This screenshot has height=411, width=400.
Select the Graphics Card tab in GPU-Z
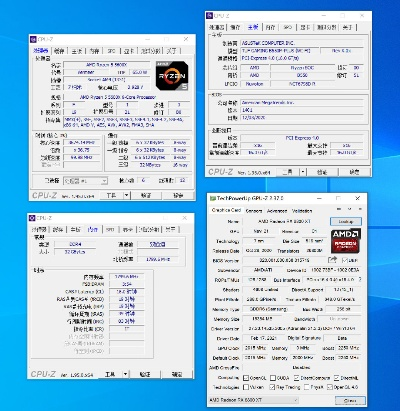(x=226, y=210)
